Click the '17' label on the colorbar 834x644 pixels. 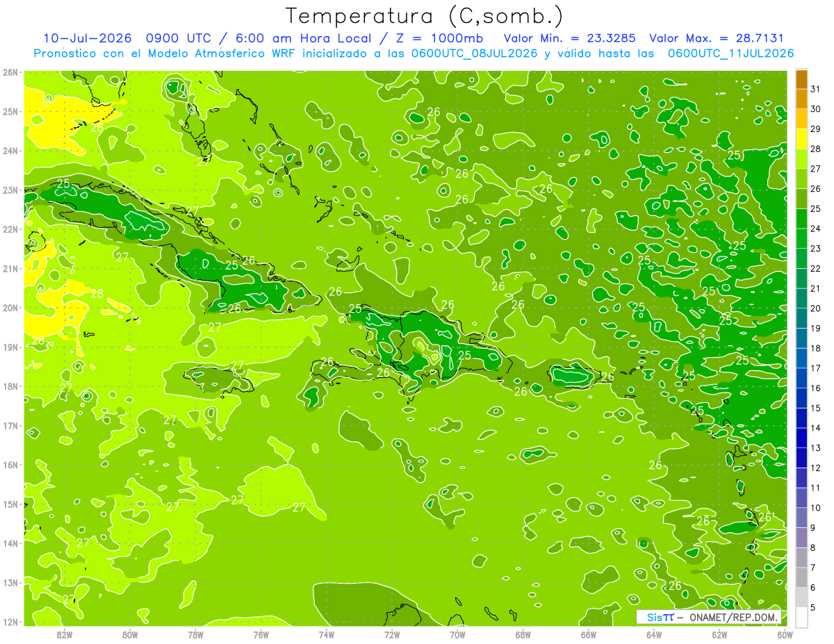pyautogui.click(x=815, y=368)
